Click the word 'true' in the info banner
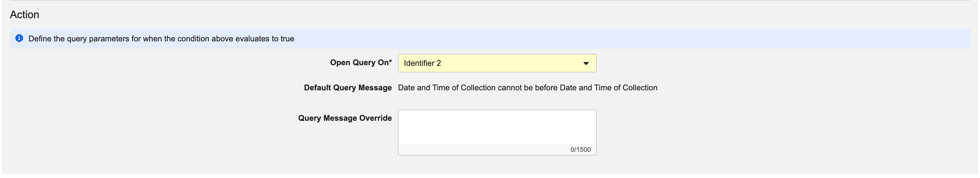 (287, 39)
